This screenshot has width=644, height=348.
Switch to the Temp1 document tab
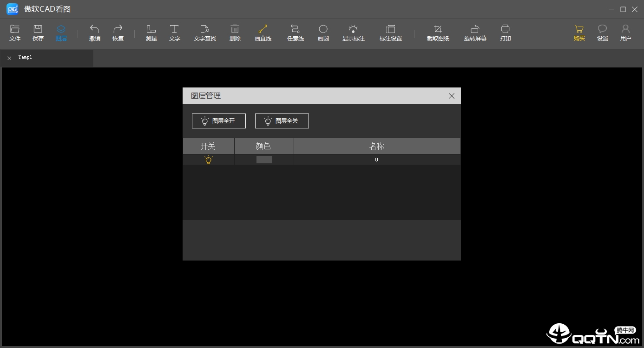(25, 57)
